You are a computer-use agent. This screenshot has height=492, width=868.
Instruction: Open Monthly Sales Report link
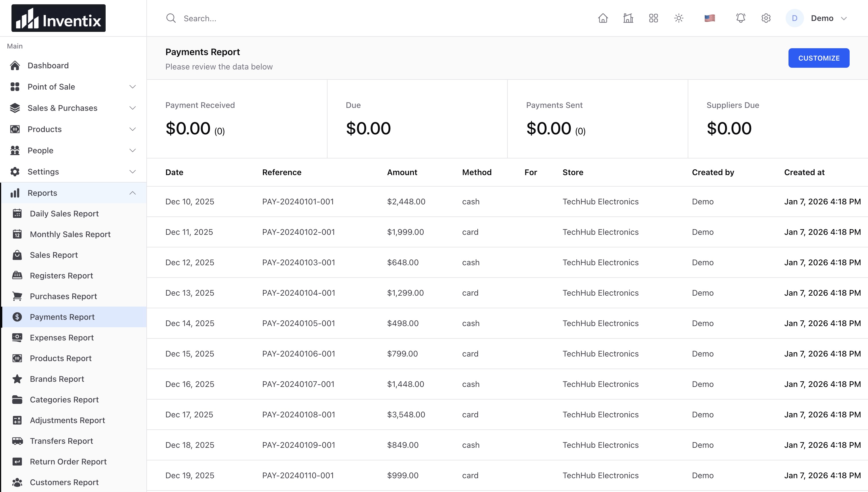coord(70,234)
